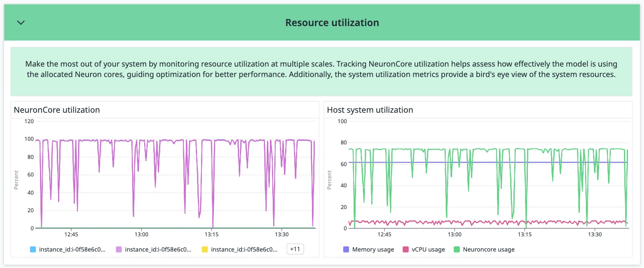644x268 pixels.
Task: Open the Host system utilization chart title
Action: [370, 110]
